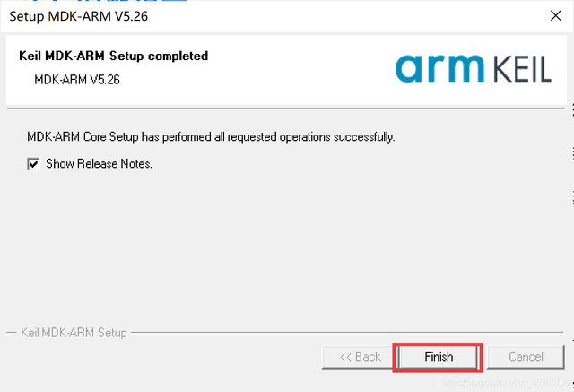Close the Setup MDK-ARM dialog with the X
The height and width of the screenshot is (392, 574).
(x=556, y=16)
